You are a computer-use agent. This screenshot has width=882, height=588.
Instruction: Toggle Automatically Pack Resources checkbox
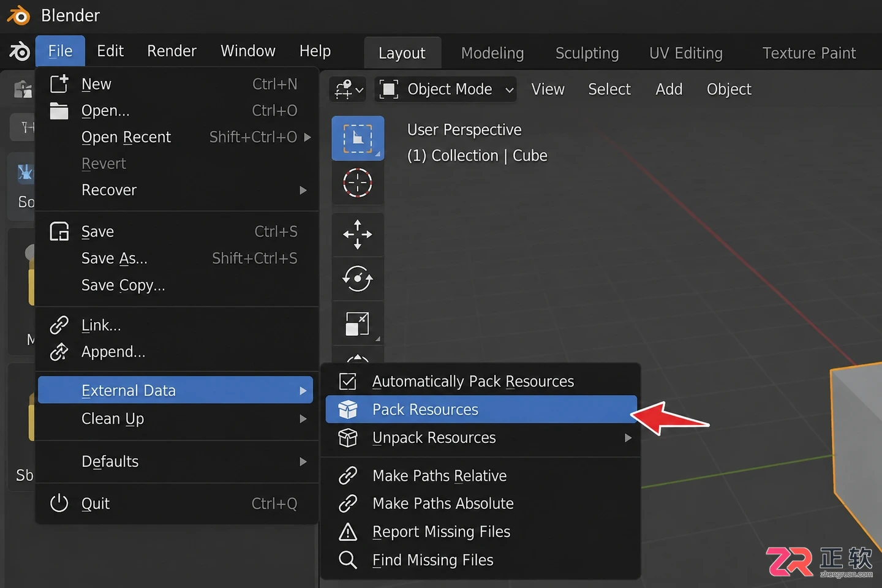348,382
